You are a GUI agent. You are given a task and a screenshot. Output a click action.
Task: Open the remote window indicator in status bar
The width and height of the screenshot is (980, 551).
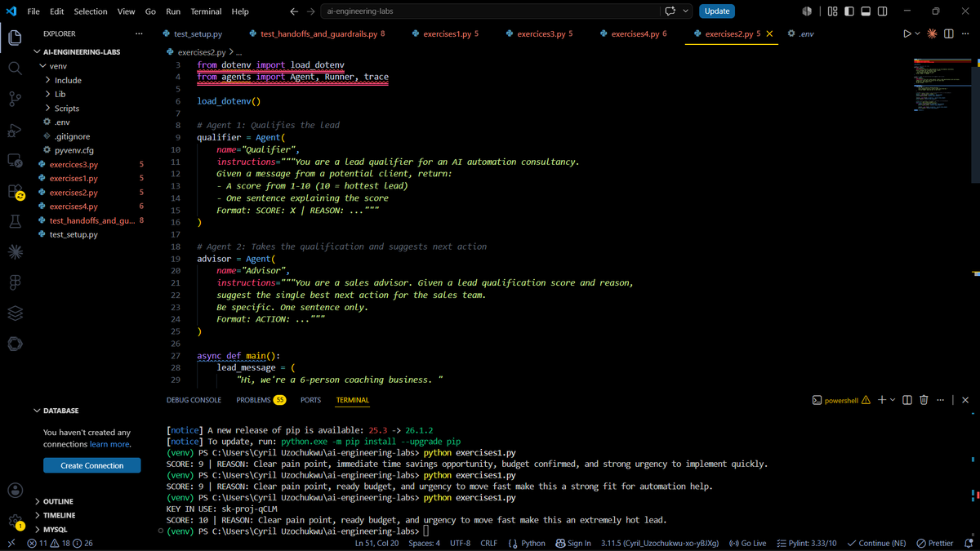[x=11, y=543]
